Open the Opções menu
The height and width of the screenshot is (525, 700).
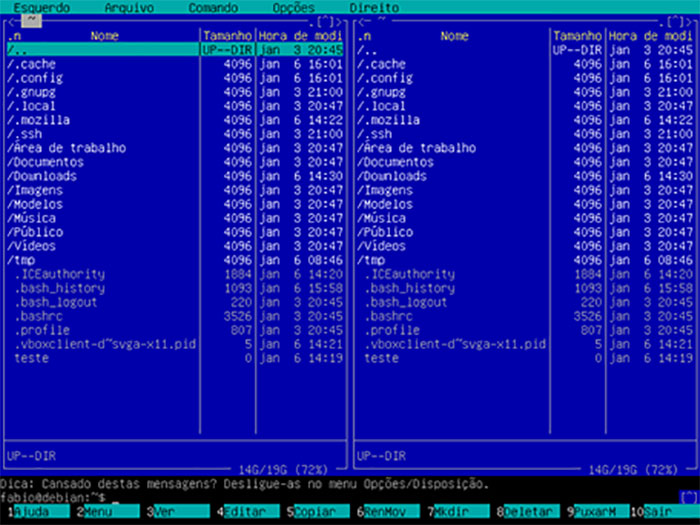[x=293, y=8]
